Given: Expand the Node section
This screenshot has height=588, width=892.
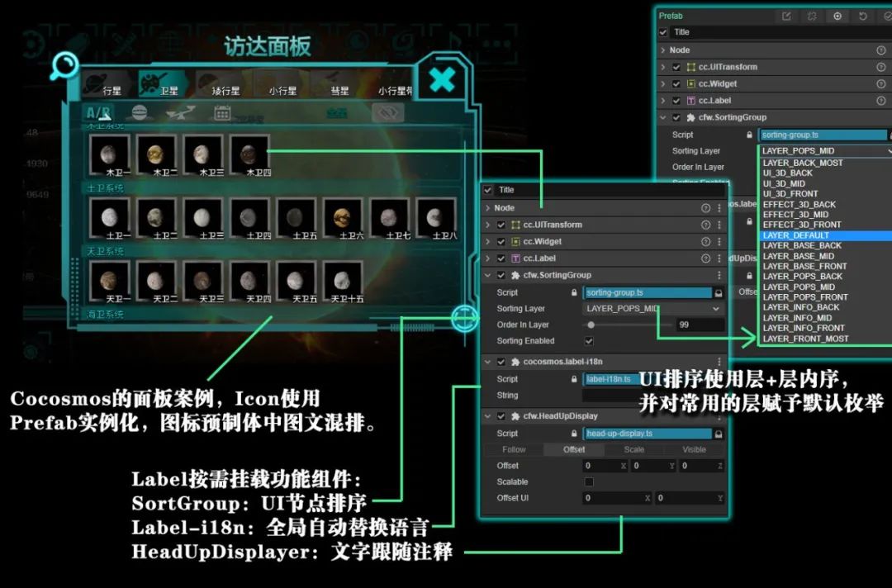Looking at the screenshot, I should [x=490, y=206].
